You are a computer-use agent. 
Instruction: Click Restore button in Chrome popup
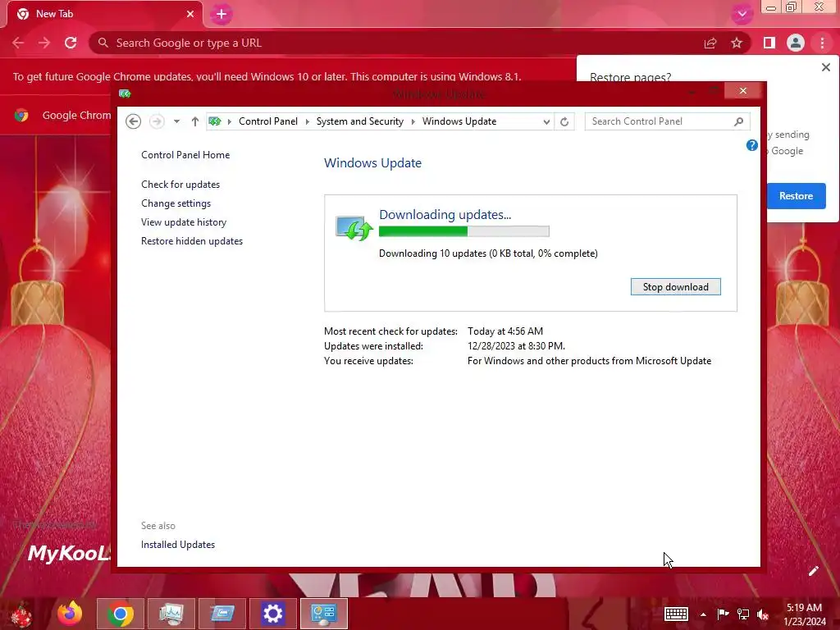(796, 196)
